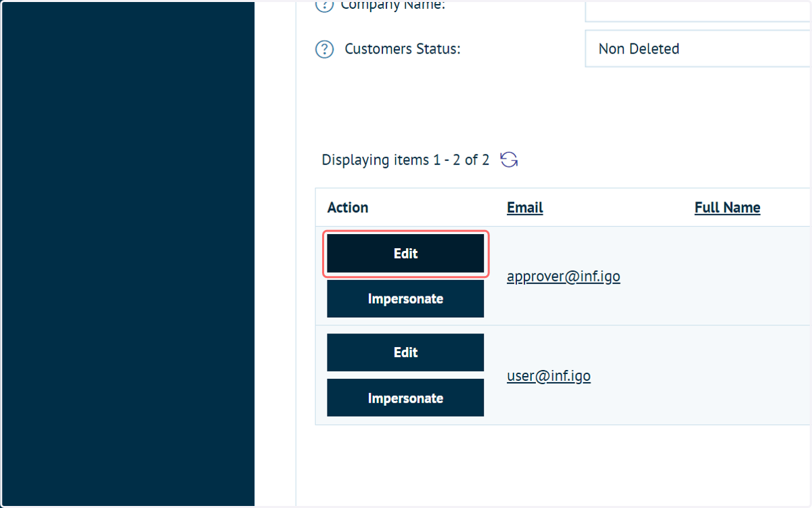Open the user@inf.igo email link

pyautogui.click(x=549, y=376)
